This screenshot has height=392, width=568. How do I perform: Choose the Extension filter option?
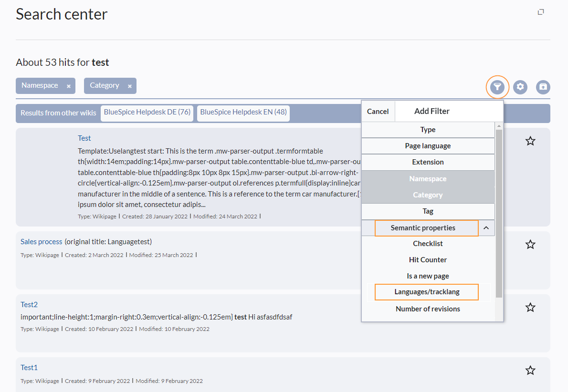(428, 162)
